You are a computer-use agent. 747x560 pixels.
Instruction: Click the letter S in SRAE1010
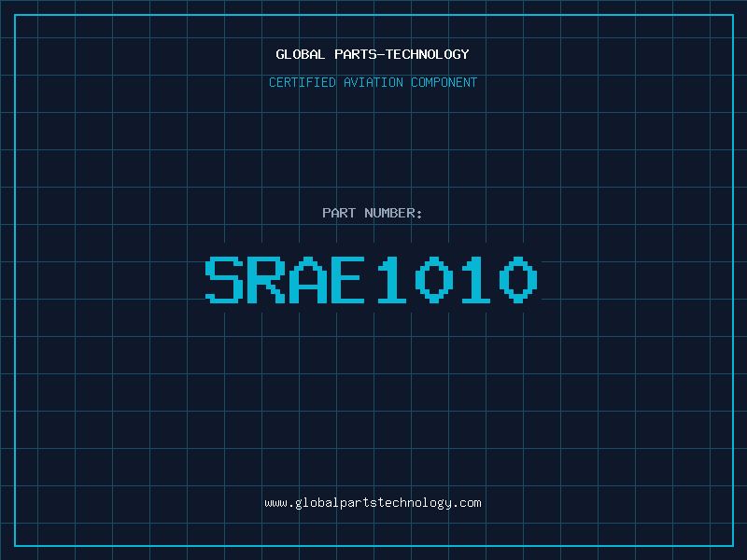pyautogui.click(x=224, y=280)
